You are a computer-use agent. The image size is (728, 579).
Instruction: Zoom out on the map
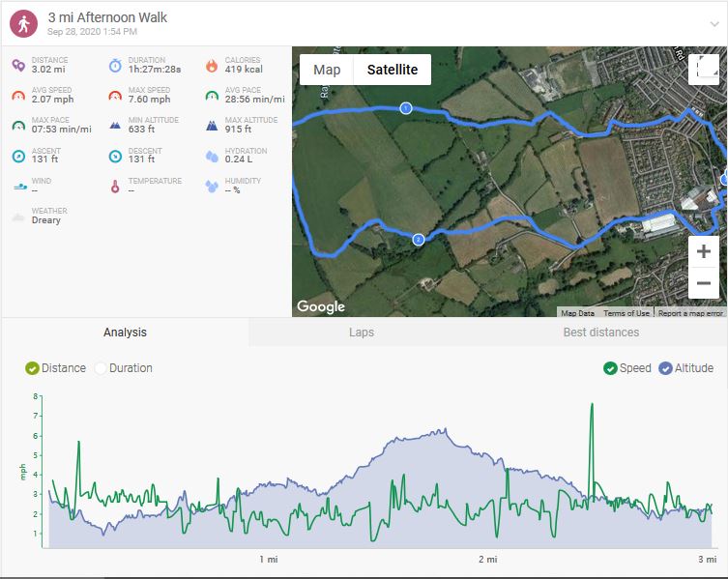coord(703,283)
